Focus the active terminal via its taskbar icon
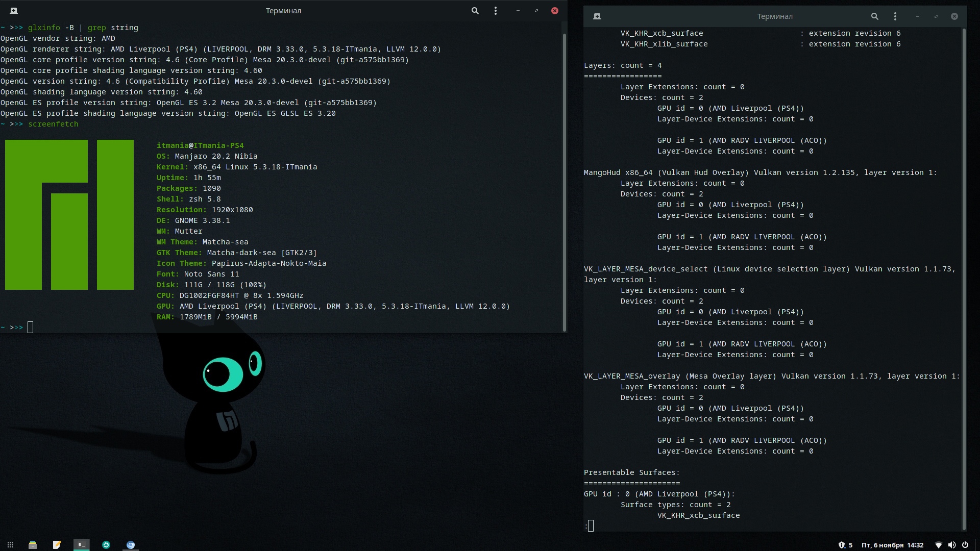This screenshot has width=980, height=551. [82, 545]
